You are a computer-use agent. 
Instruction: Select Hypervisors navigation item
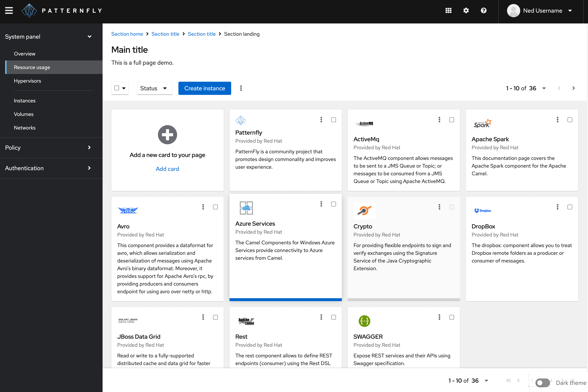pos(27,80)
